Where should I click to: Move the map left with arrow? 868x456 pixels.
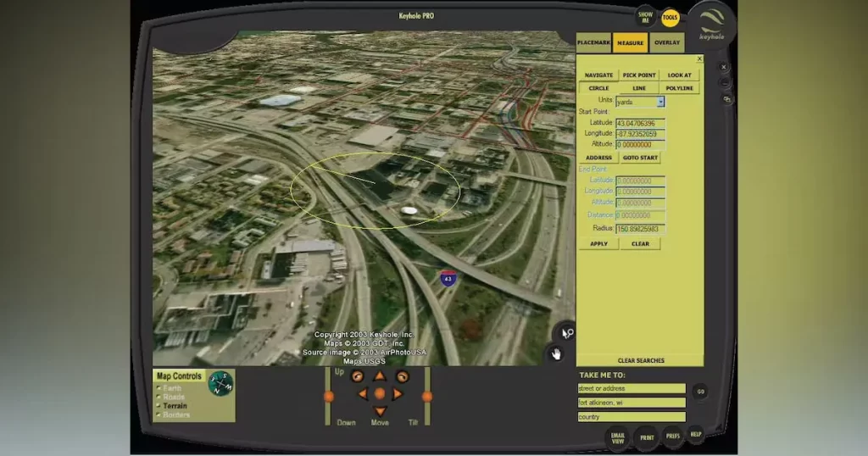363,394
